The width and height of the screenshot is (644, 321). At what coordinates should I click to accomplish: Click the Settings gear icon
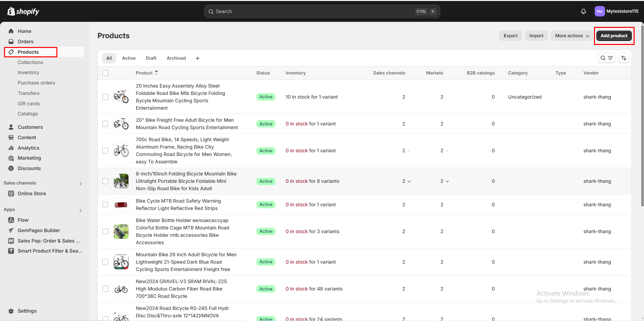pyautogui.click(x=11, y=311)
